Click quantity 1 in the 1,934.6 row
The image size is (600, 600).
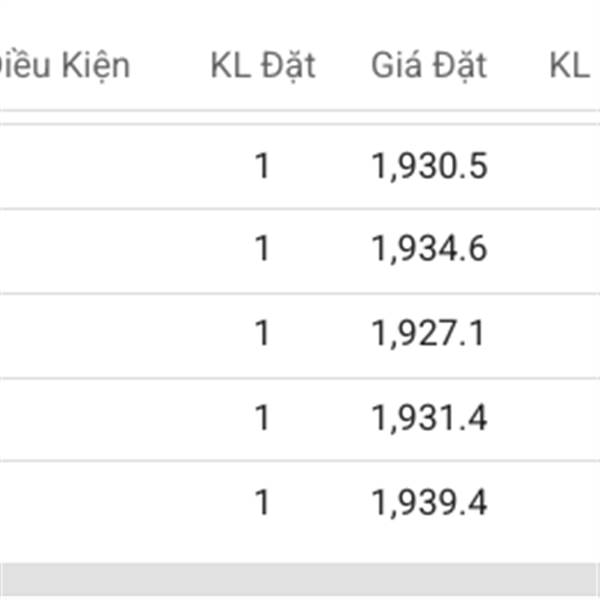(262, 249)
